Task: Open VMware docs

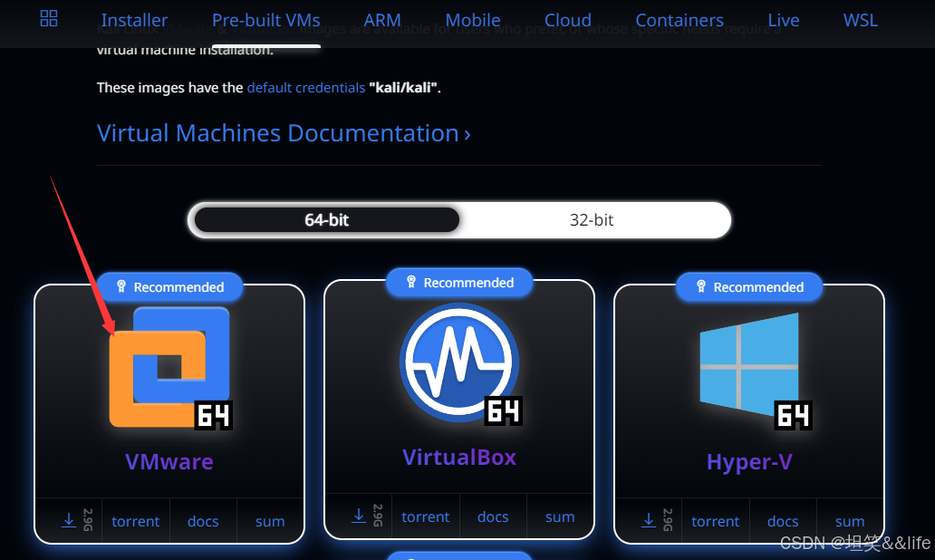Action: (203, 521)
